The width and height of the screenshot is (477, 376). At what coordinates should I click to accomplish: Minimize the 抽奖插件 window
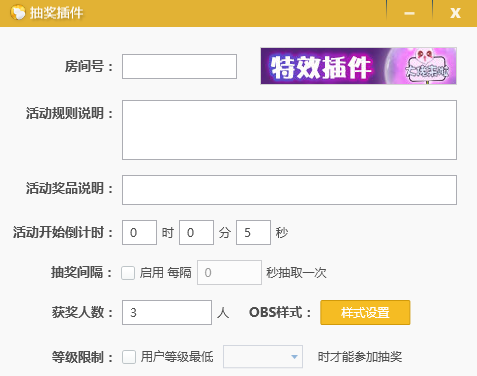[409, 13]
